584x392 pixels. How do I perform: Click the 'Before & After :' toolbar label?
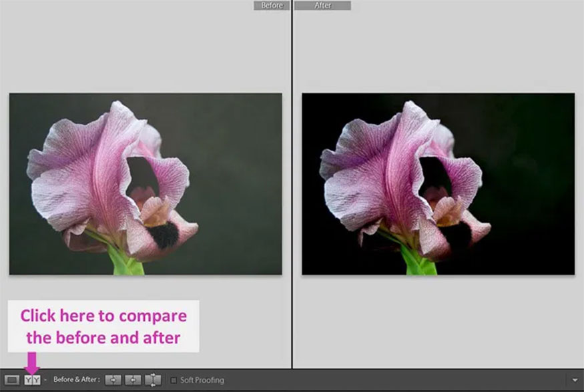pos(76,380)
